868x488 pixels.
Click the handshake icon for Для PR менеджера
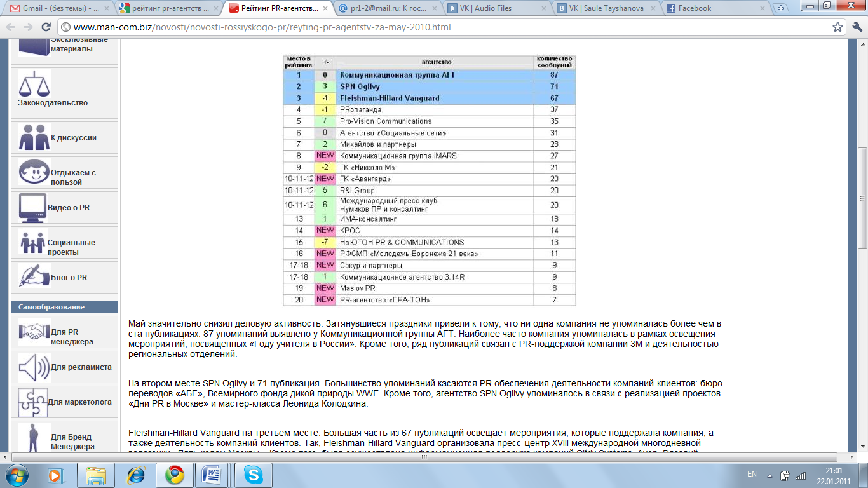coord(34,332)
